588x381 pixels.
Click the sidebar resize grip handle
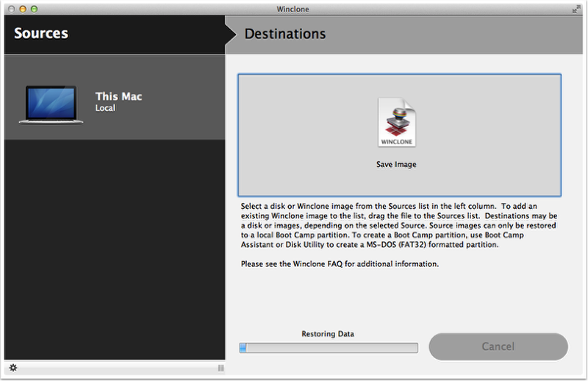220,368
